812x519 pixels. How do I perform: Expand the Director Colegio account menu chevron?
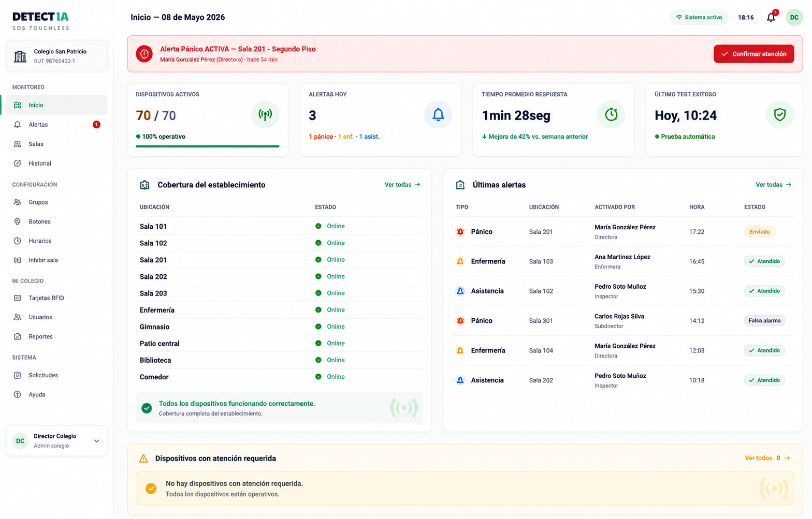point(96,441)
